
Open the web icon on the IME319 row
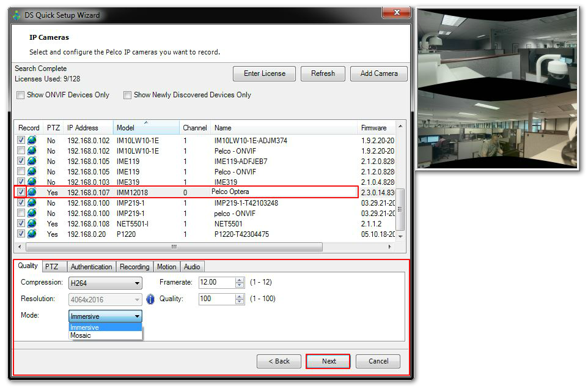(x=32, y=182)
